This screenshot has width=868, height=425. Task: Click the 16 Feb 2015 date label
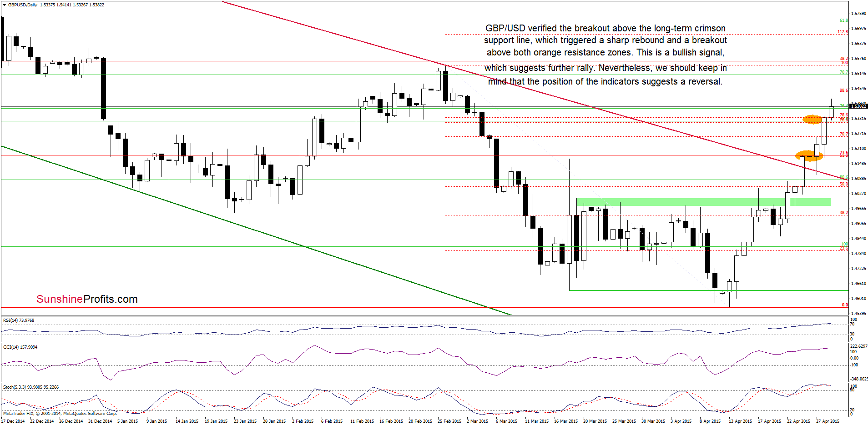tap(391, 421)
